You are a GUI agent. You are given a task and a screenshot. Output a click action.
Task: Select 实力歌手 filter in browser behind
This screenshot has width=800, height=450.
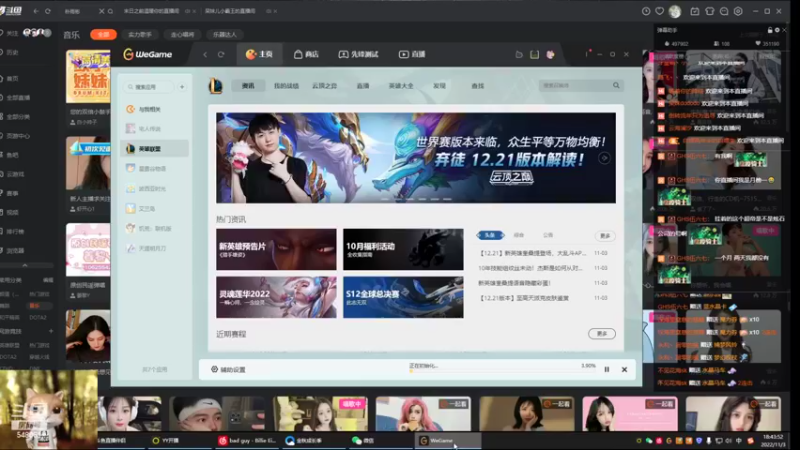[x=140, y=34]
